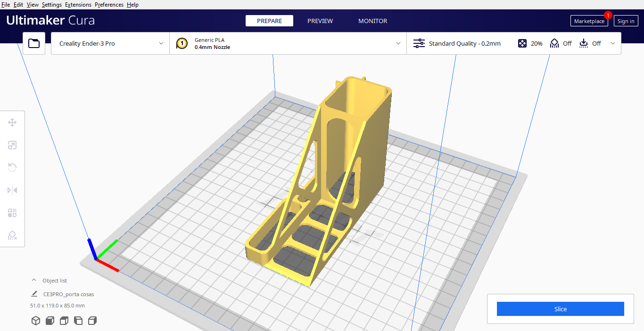Select CE3PRO_porta cosas in object list

coord(68,294)
